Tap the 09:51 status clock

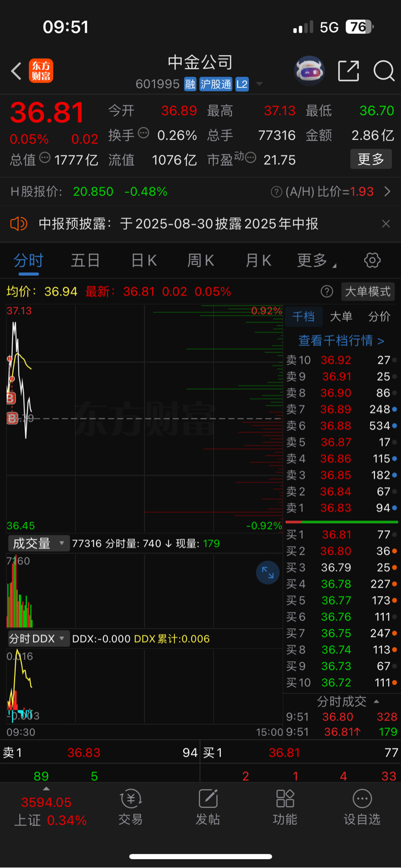(x=66, y=27)
